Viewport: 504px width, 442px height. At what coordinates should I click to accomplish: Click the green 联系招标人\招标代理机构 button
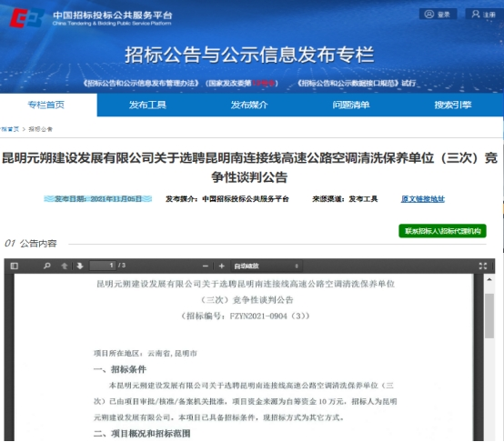pos(442,231)
